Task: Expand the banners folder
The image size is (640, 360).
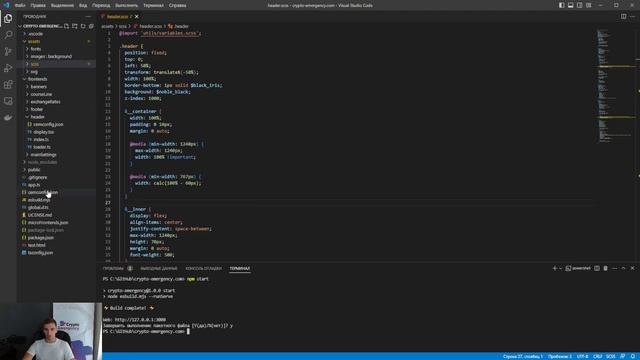Action: point(39,87)
